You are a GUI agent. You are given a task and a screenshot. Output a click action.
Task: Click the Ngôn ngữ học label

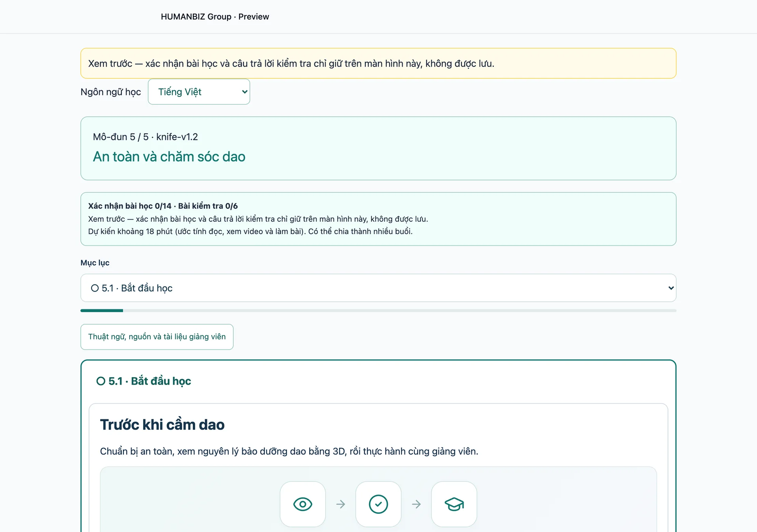coord(111,92)
